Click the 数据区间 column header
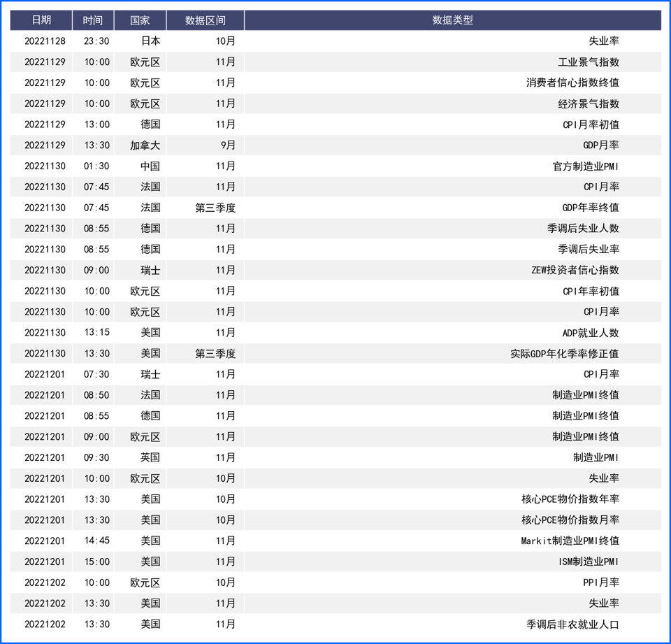Viewport: 671px width, 644px height. click(x=205, y=20)
